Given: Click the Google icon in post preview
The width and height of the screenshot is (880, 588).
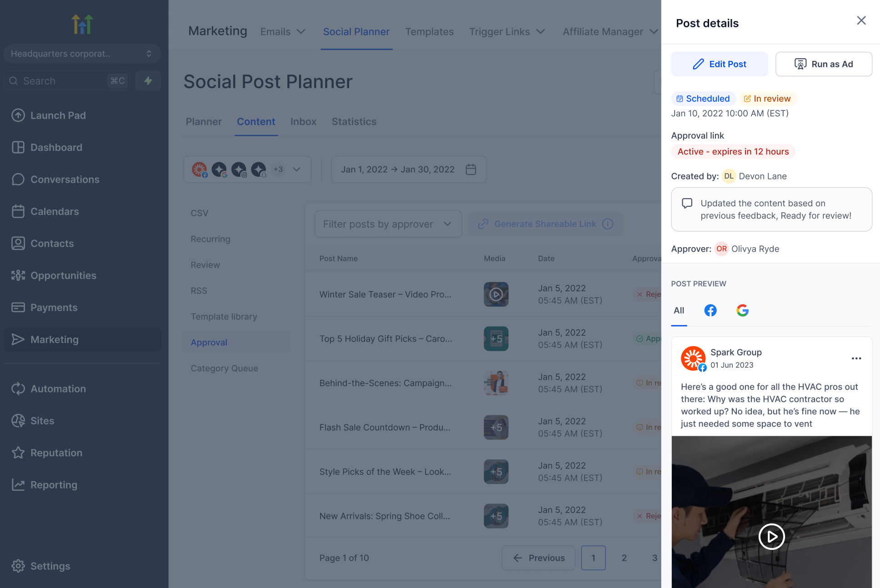Looking at the screenshot, I should [742, 310].
